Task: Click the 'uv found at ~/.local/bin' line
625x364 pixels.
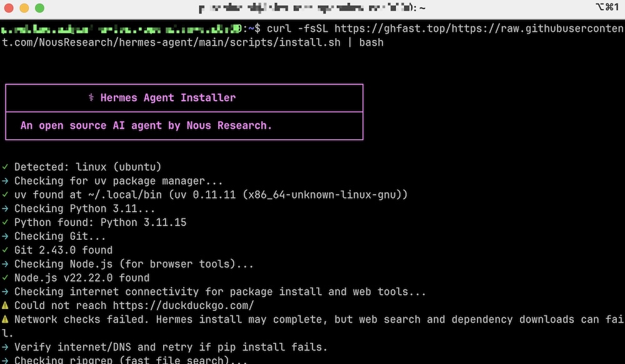Action: [211, 195]
